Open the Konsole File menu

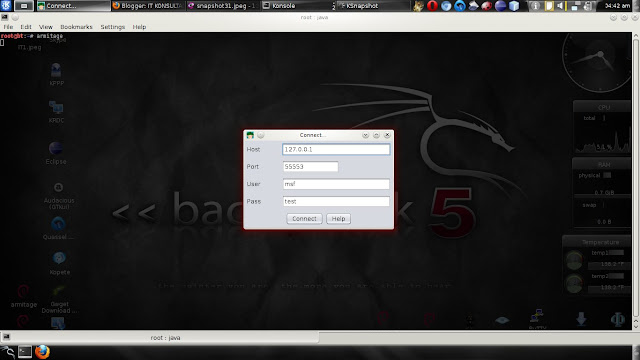pyautogui.click(x=8, y=27)
